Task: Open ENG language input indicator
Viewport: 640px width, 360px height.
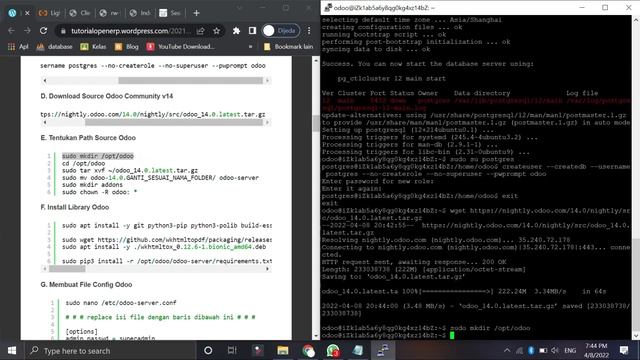Action: (x=570, y=350)
